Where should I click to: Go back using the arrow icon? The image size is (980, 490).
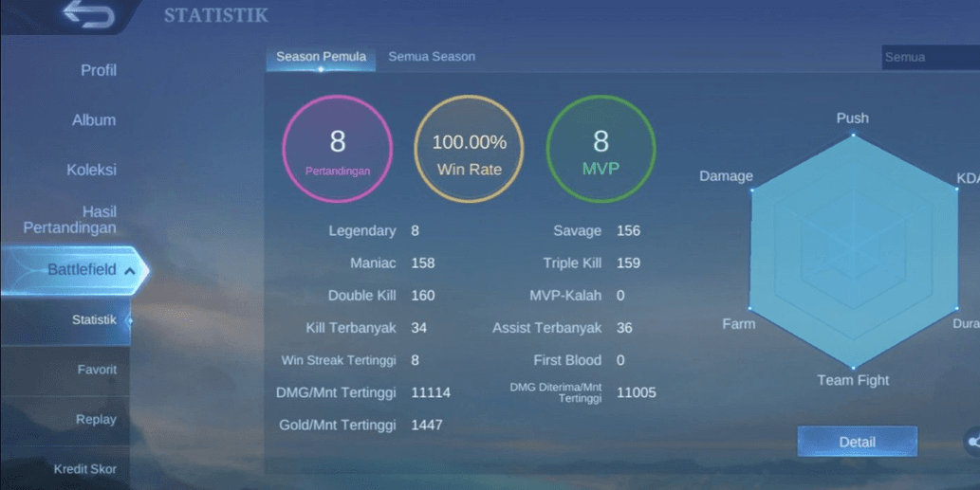point(88,13)
